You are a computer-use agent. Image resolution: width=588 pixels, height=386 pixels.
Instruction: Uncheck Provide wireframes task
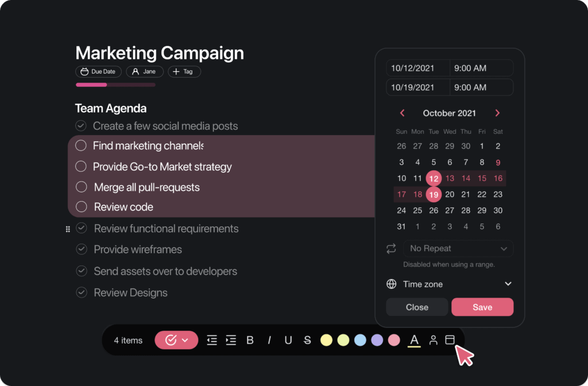(x=82, y=249)
